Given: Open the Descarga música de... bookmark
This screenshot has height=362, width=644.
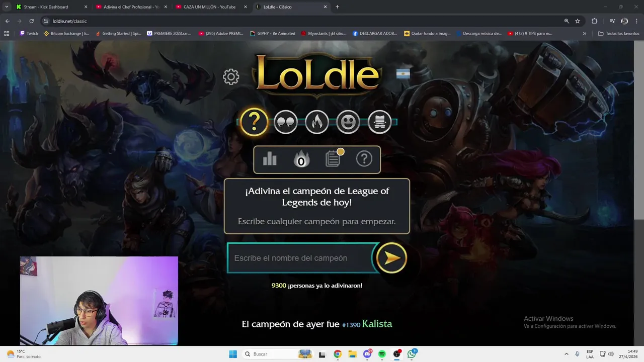Looking at the screenshot, I should click(478, 34).
